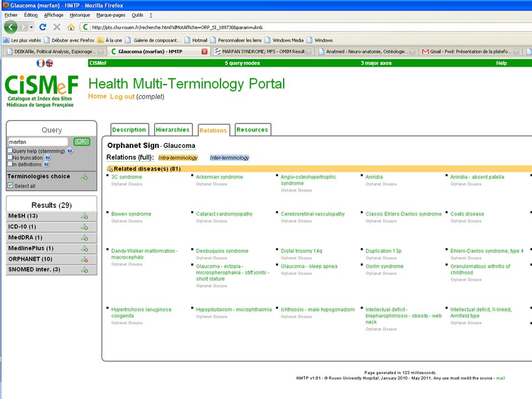Click the browser URL address bar
Image resolution: width=532 pixels, height=399 pixels.
click(x=305, y=27)
